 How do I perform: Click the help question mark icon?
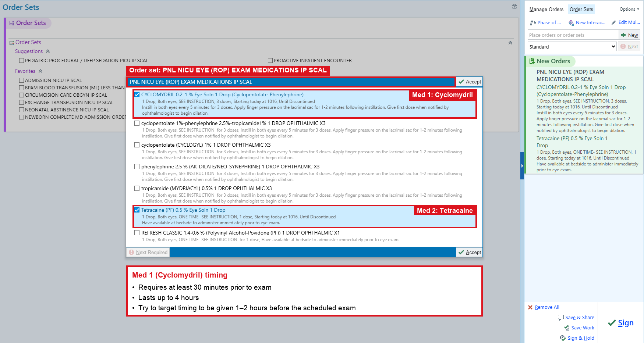coord(514,7)
